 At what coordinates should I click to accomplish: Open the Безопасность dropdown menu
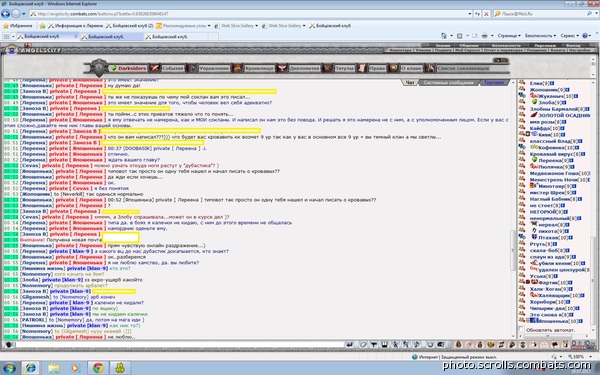[x=540, y=36]
